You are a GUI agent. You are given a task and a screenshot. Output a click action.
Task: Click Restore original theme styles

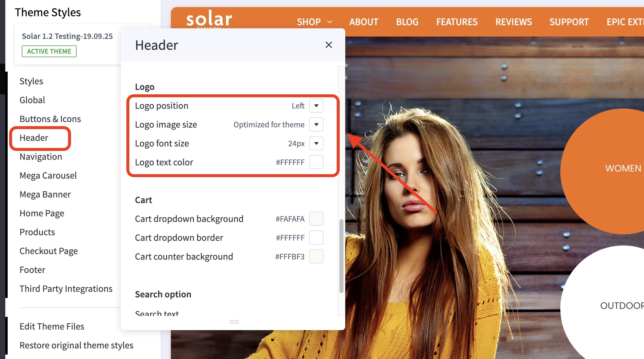click(76, 345)
